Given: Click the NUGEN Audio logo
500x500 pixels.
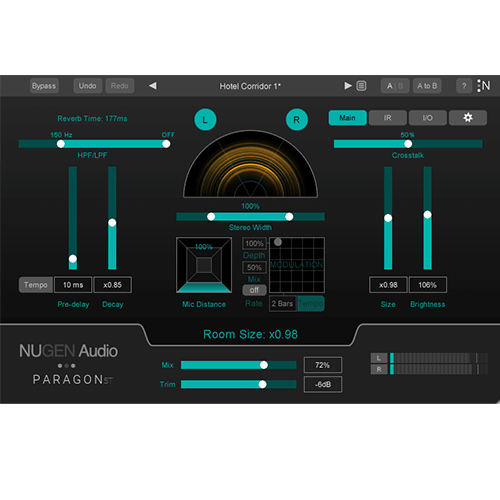Looking at the screenshot, I should pos(68,351).
